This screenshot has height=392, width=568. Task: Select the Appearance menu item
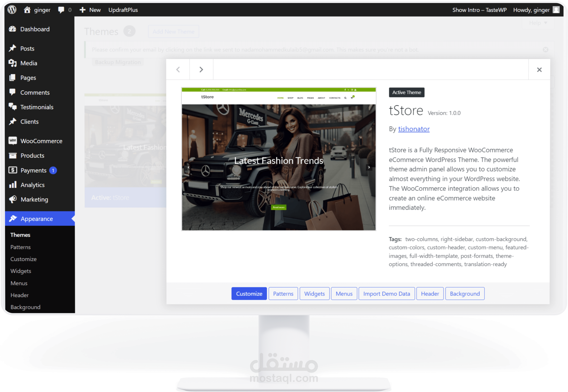coord(40,219)
